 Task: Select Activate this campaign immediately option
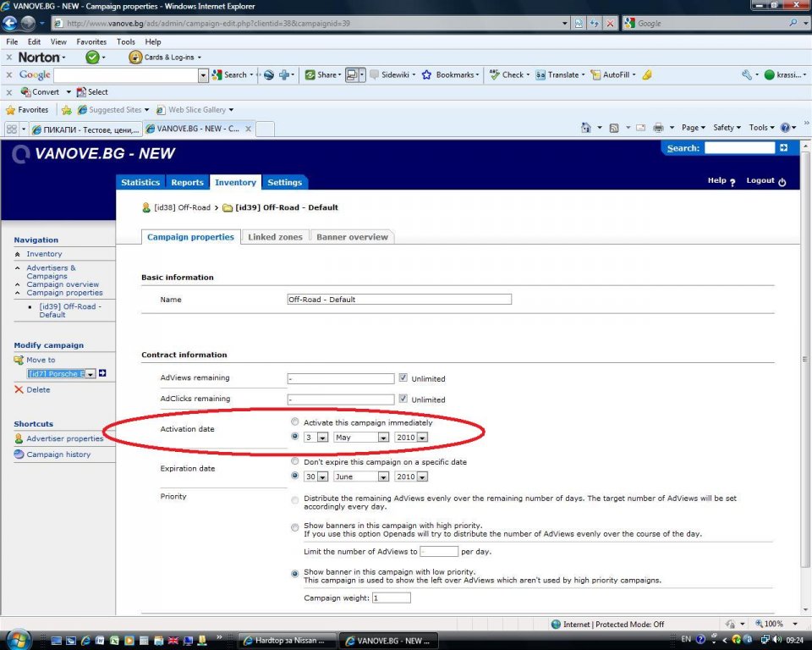click(294, 421)
